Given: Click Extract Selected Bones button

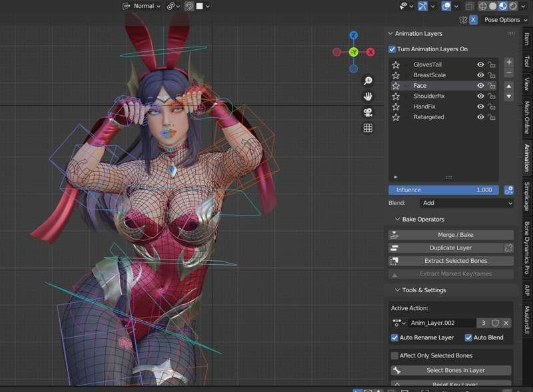Looking at the screenshot, I should (451, 261).
